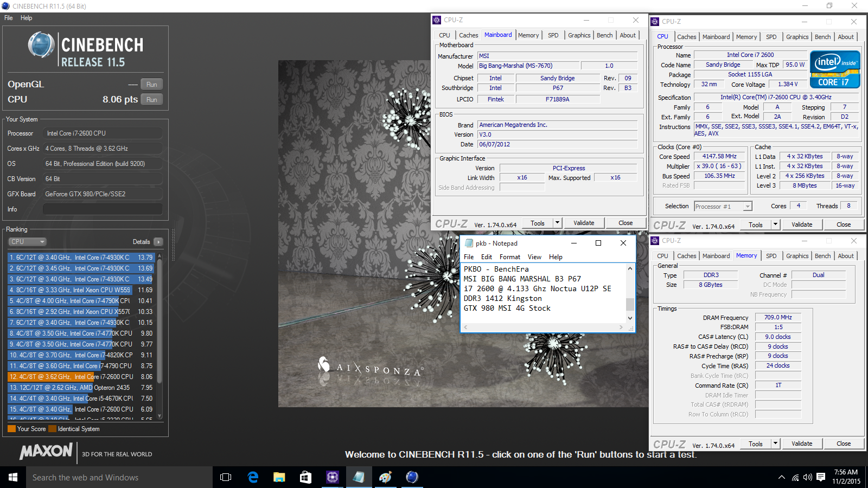Click Validate in Mainboard CPU-Z window
The height and width of the screenshot is (488, 868).
(x=584, y=223)
